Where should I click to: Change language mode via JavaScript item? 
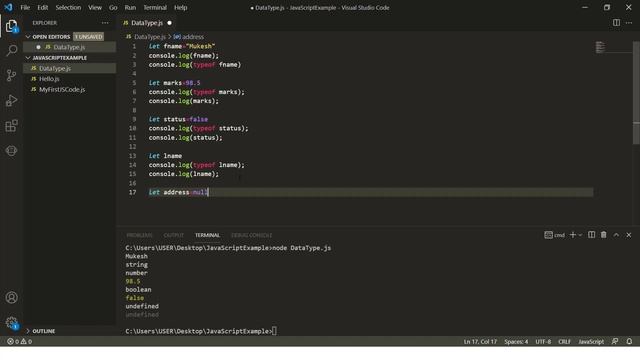coord(591,341)
